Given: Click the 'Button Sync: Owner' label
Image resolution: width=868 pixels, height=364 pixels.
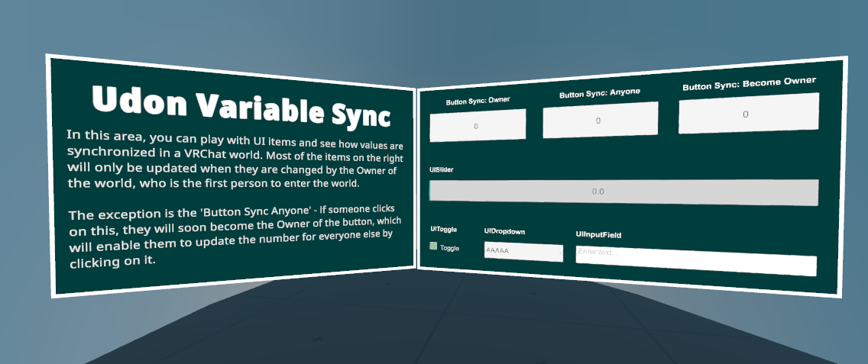Looking at the screenshot, I should click(x=478, y=101).
